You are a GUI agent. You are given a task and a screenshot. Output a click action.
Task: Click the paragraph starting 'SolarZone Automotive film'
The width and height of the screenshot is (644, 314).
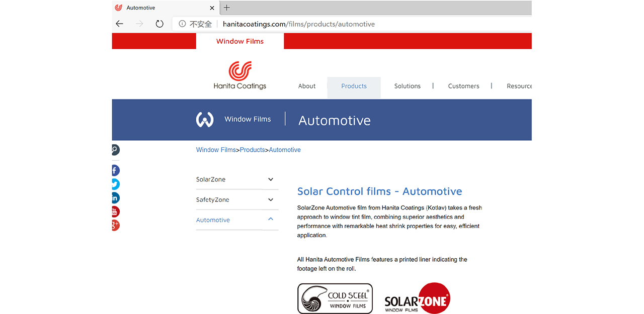coord(389,222)
